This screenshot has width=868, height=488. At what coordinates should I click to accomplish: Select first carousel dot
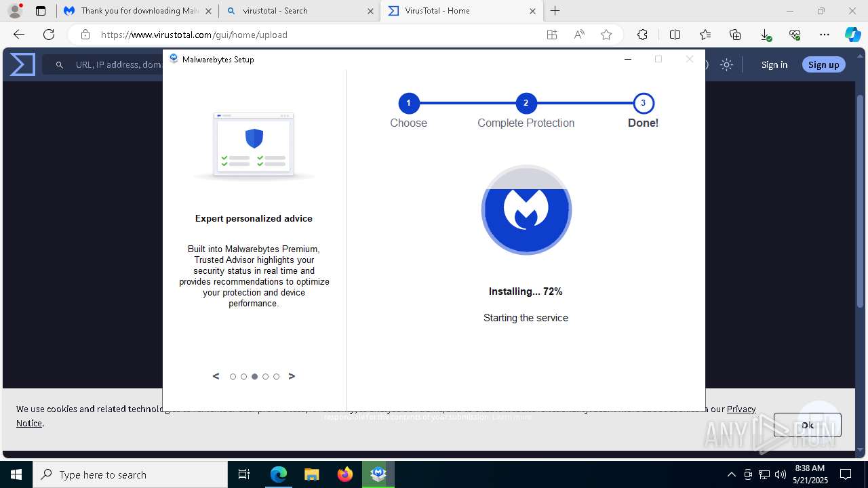(x=233, y=377)
